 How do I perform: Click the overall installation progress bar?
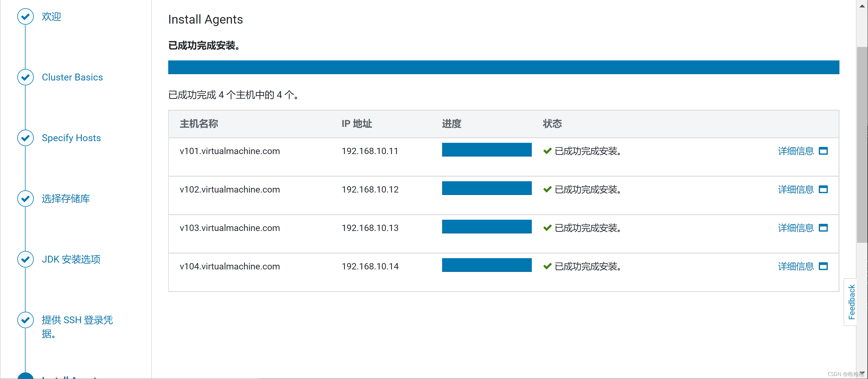click(503, 67)
